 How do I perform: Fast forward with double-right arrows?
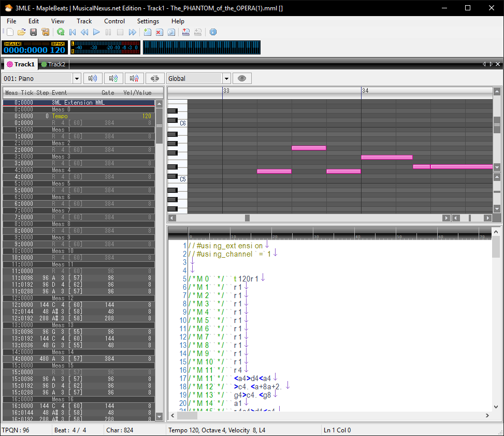pos(132,32)
